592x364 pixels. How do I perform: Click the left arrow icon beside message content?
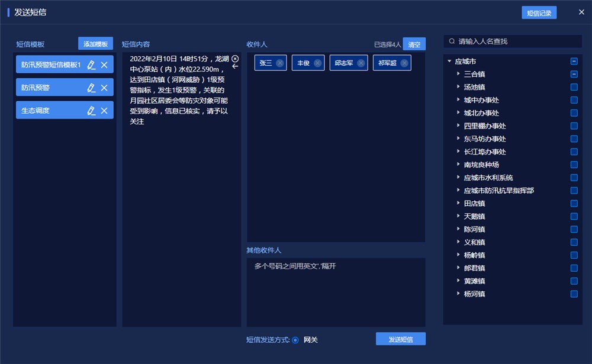[235, 66]
